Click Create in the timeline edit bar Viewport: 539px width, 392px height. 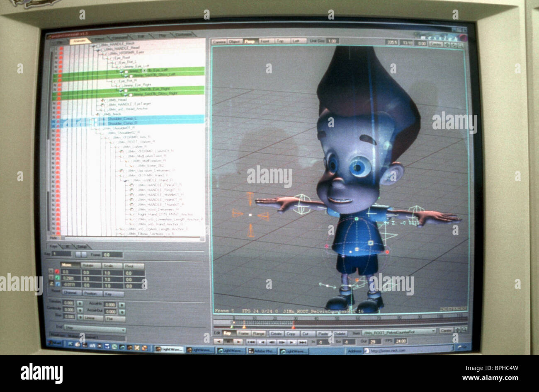click(276, 334)
